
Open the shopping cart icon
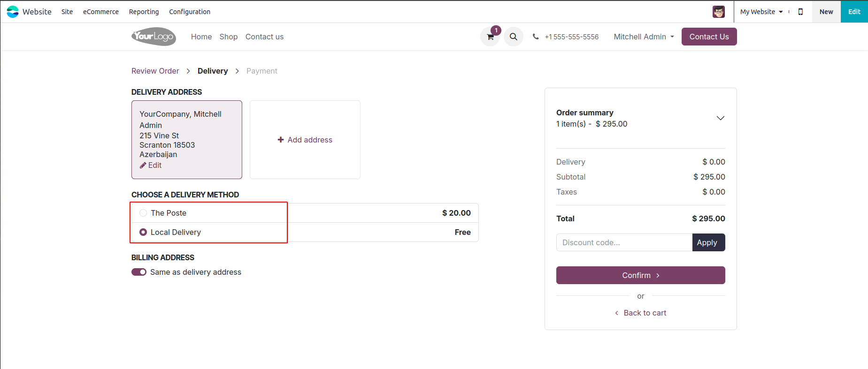point(490,37)
